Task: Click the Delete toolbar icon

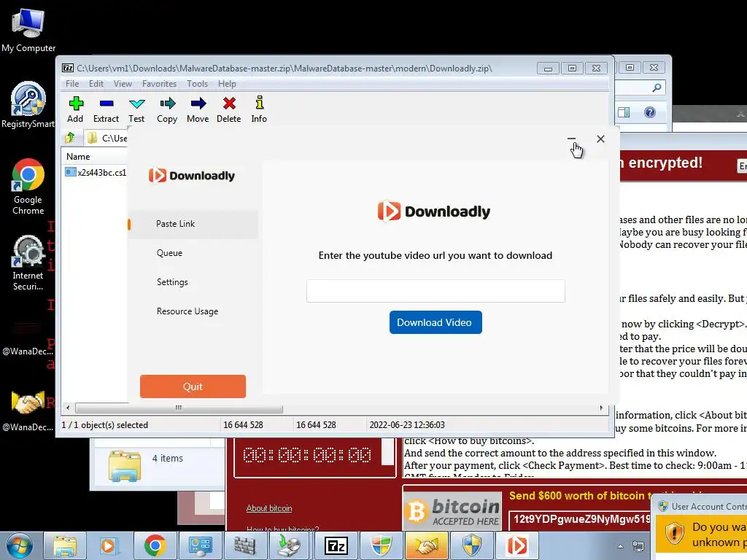Action: (x=228, y=109)
